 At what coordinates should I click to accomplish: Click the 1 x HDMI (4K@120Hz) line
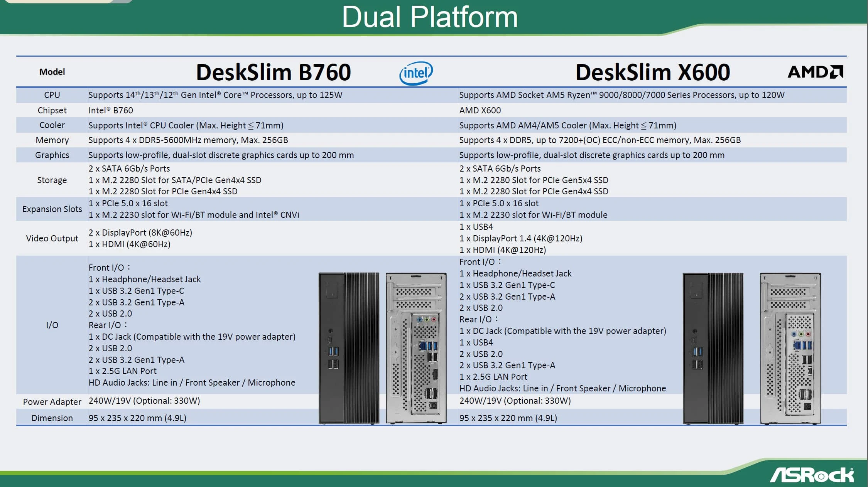503,250
